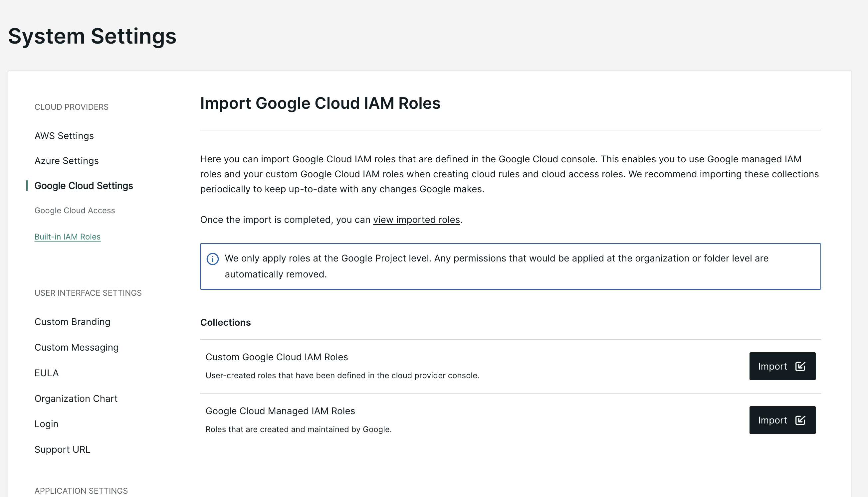
Task: Click the 'CLOUD PROVIDERS' section label
Action: pyautogui.click(x=71, y=107)
